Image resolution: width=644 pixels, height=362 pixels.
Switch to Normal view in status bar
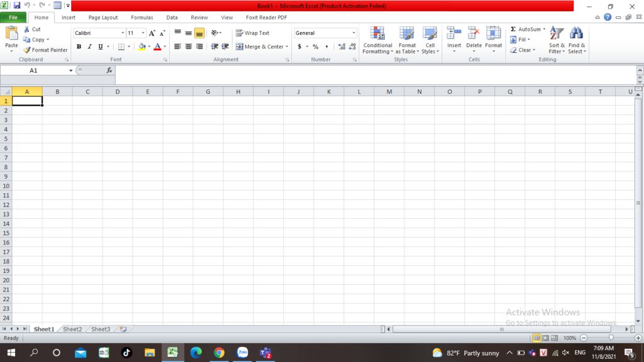point(536,338)
